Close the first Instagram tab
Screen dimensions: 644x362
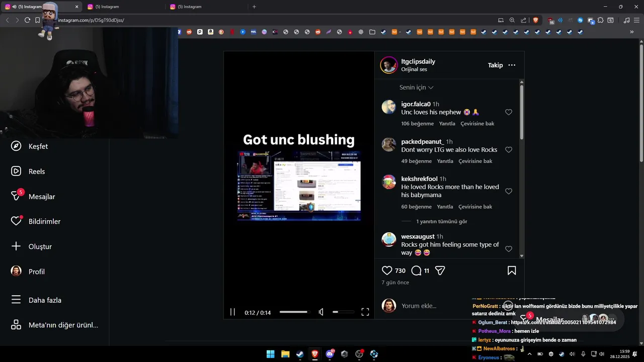point(76,7)
